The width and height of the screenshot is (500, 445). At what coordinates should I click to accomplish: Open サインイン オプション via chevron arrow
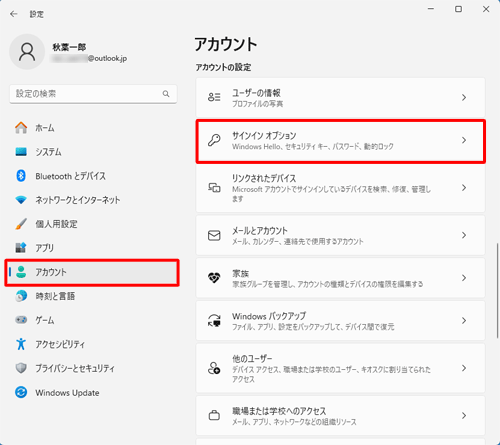tap(464, 140)
